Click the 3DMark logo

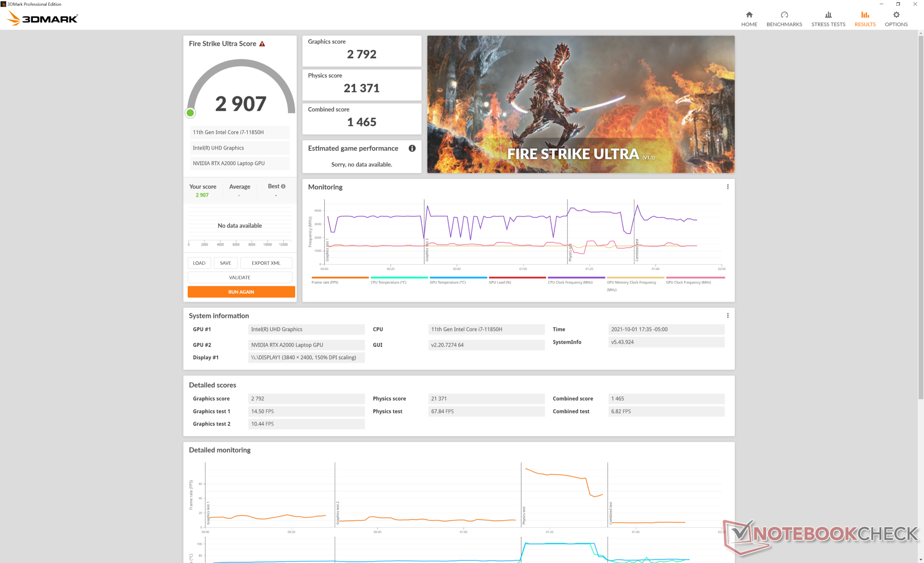42,19
